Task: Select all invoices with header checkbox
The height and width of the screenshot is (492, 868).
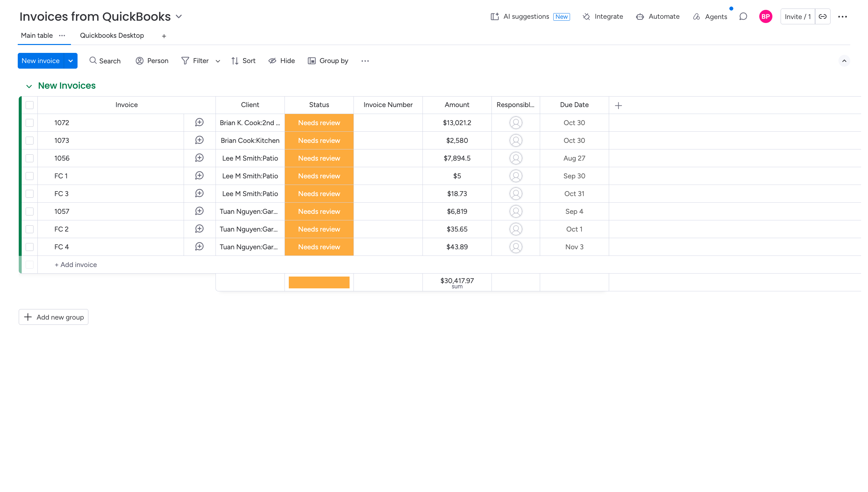Action: (x=30, y=105)
